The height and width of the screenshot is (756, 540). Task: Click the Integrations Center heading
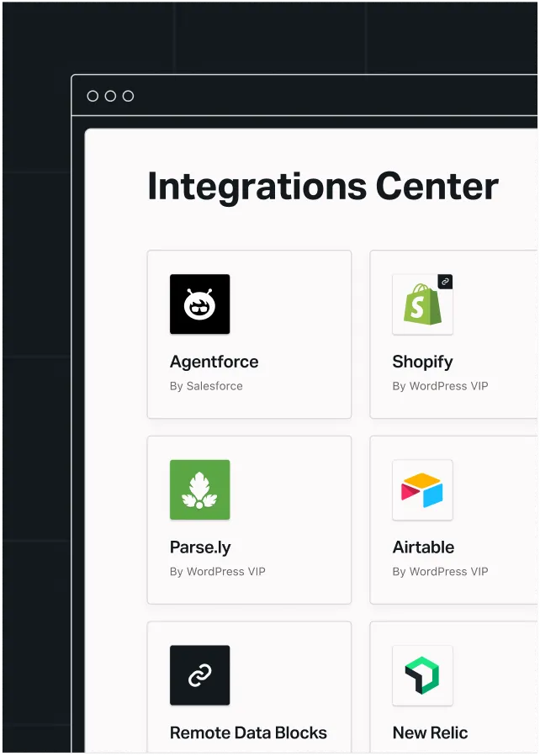tap(323, 187)
